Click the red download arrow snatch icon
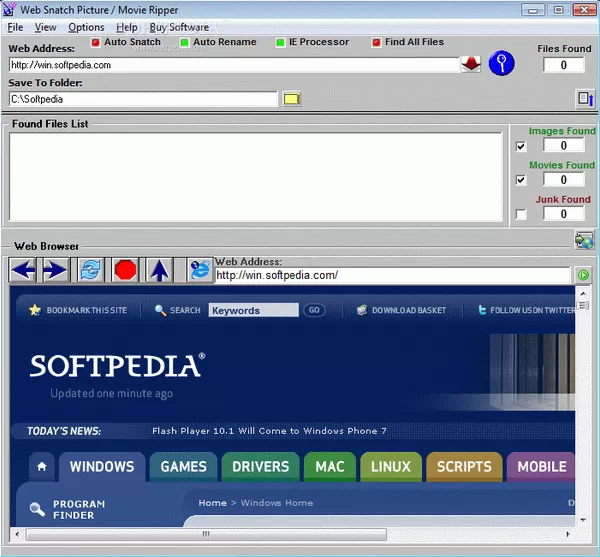 tap(471, 64)
